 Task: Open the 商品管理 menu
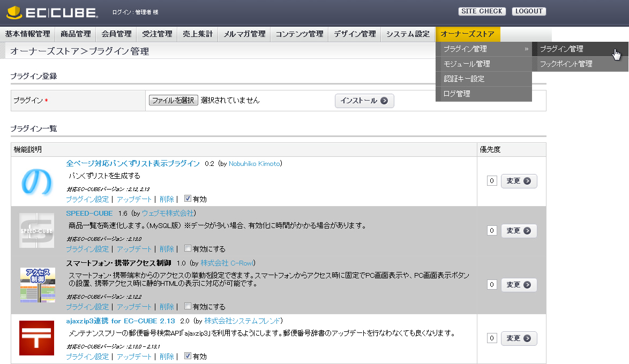coord(76,34)
